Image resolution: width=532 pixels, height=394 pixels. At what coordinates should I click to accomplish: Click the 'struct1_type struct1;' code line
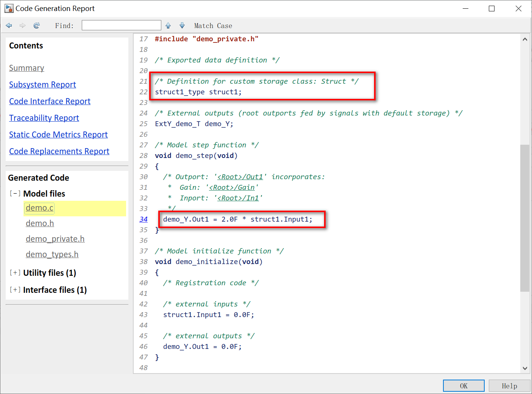[198, 92]
